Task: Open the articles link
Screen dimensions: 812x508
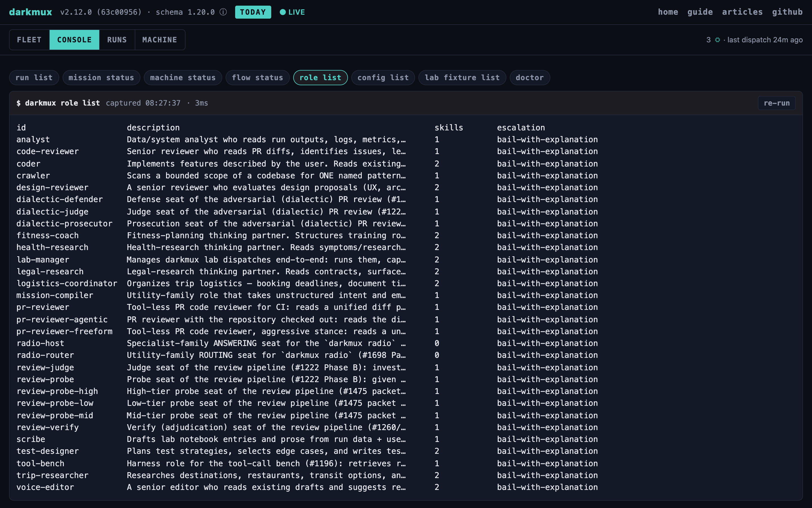Action: [x=742, y=12]
